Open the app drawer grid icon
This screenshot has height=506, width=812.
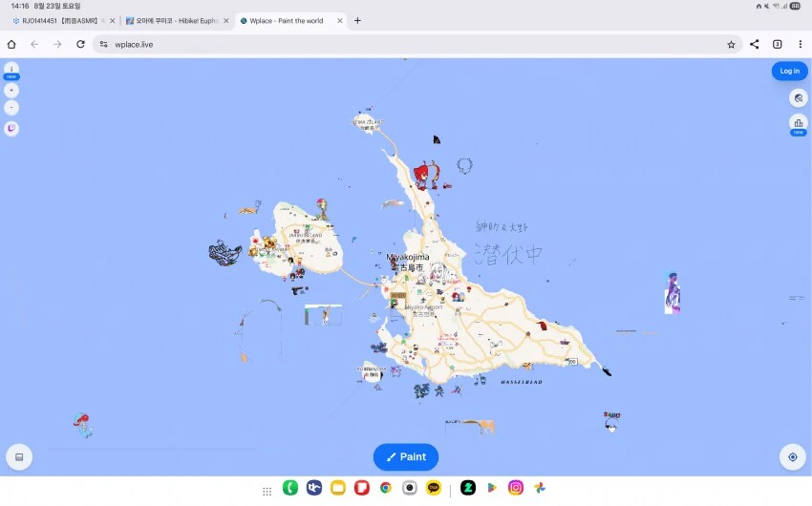tap(267, 491)
